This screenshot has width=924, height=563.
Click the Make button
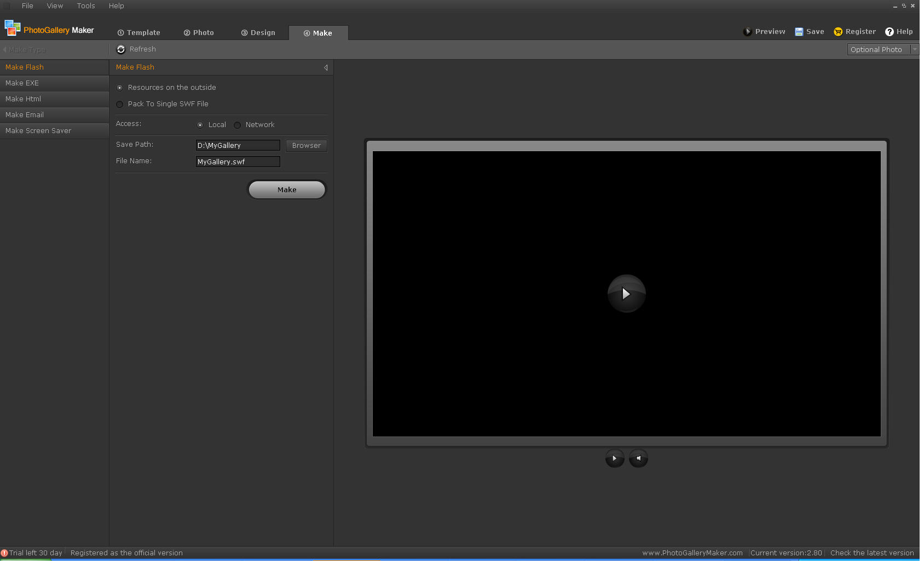tap(287, 189)
